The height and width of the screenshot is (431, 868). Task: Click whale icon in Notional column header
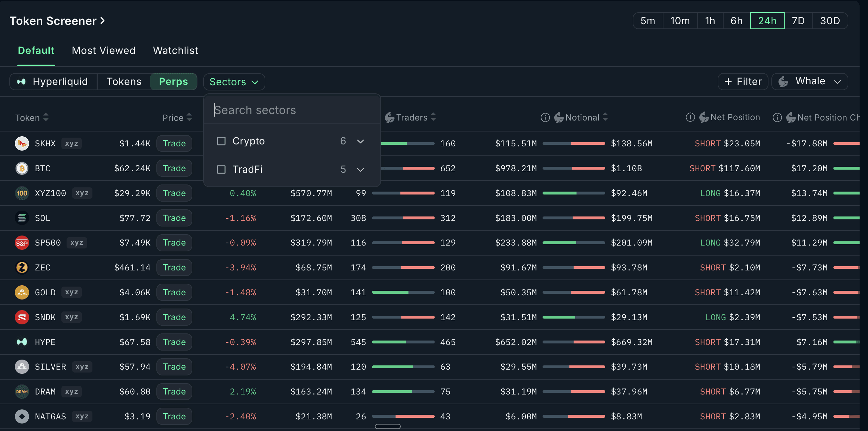(559, 117)
